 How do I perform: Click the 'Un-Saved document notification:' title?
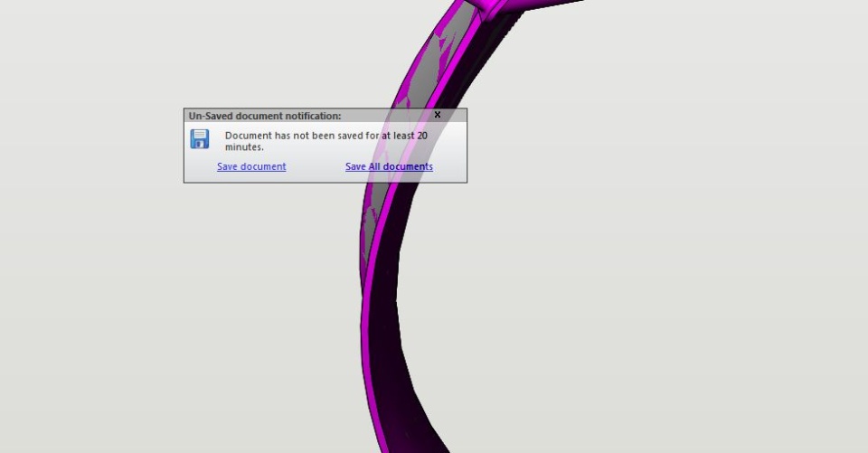(265, 116)
